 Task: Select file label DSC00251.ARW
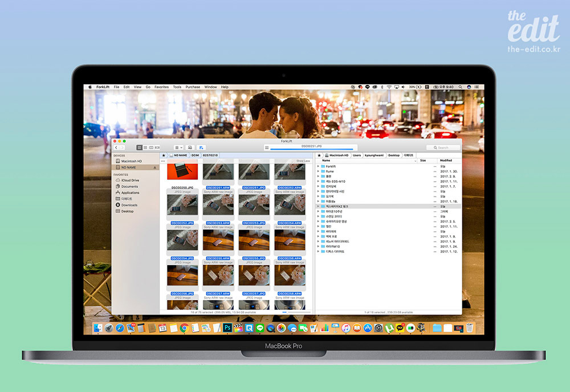[x=218, y=188]
